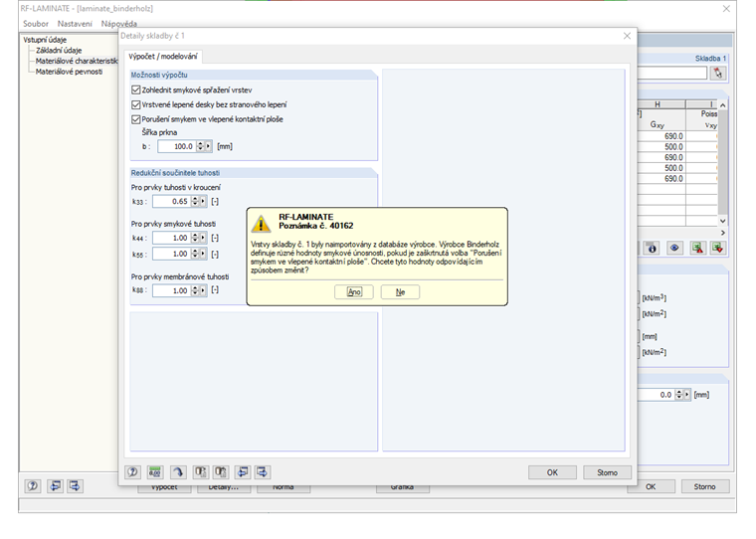Click the Excel import icon with red down arrow
Screen dimensions: 756x539
717,249
